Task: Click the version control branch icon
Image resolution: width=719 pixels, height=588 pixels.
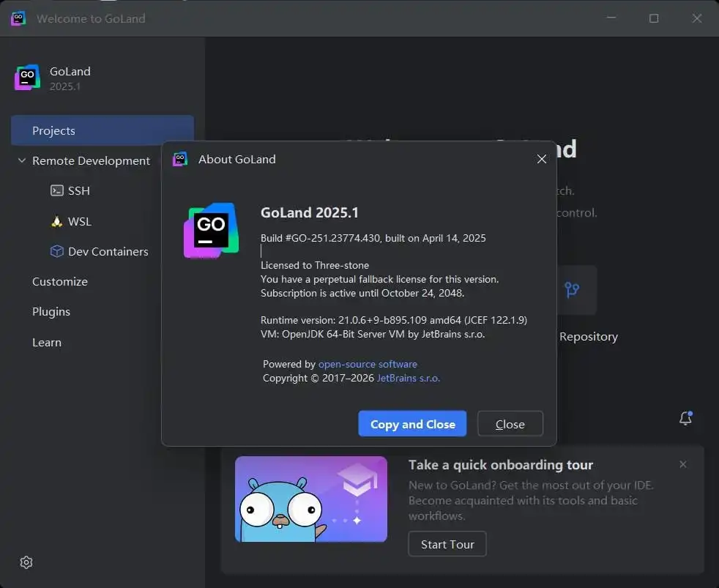Action: [x=572, y=289]
